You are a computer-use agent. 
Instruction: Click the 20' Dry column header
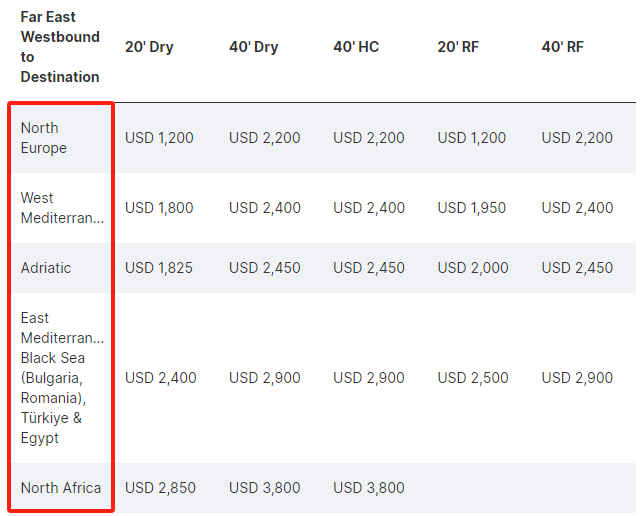point(149,47)
